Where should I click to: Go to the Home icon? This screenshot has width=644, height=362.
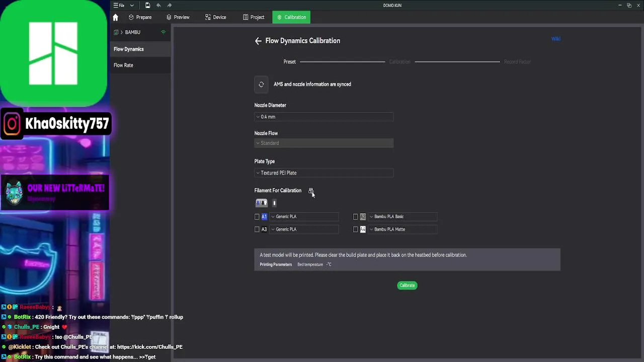pos(115,17)
